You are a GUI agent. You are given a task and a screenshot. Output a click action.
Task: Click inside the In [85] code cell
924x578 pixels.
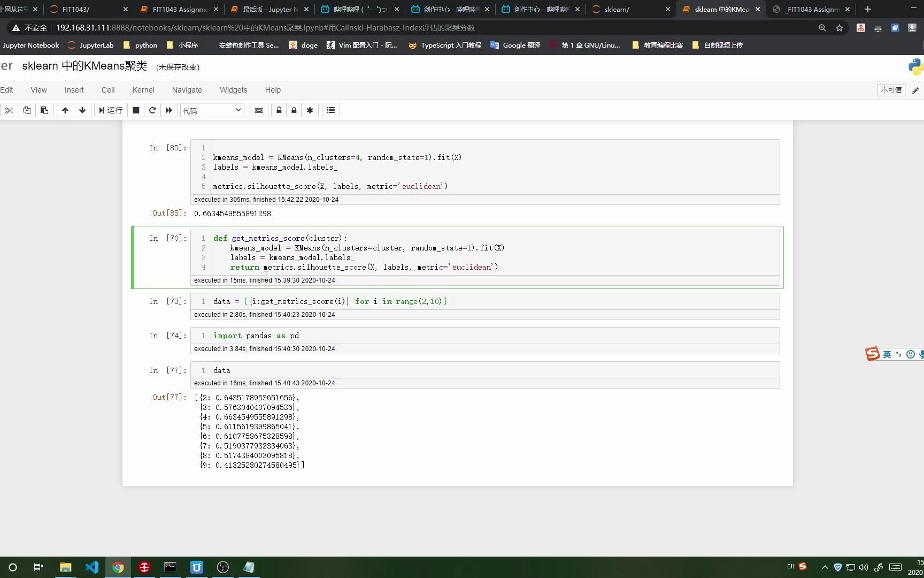tap(495, 167)
